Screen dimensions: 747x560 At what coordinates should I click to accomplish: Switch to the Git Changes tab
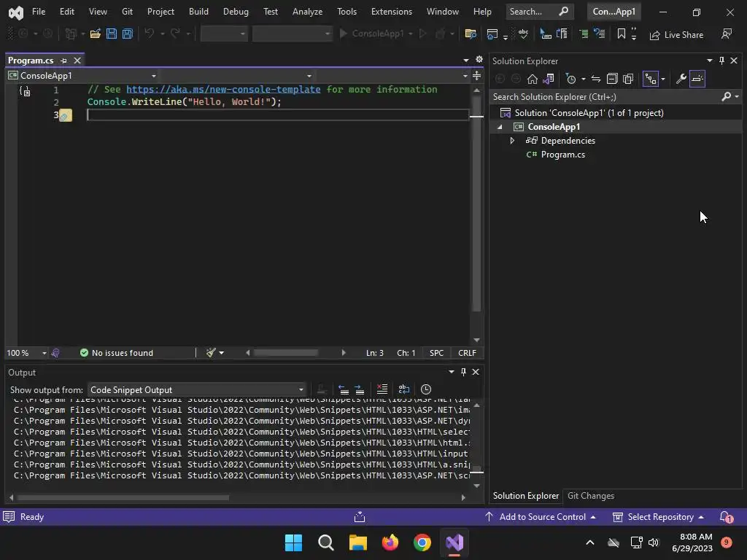click(591, 496)
